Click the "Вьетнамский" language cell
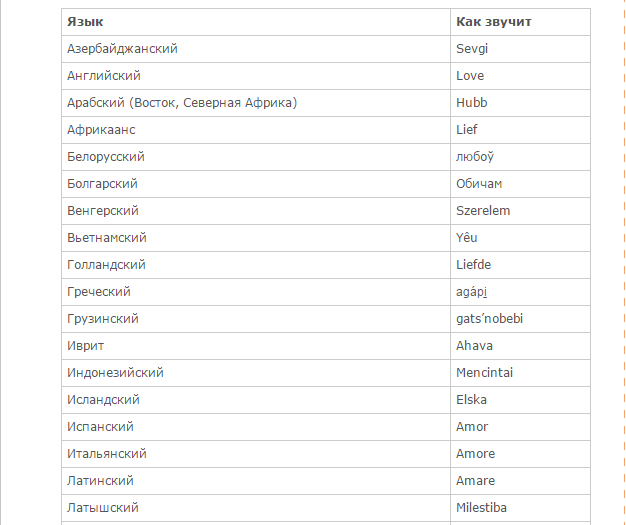The width and height of the screenshot is (626, 525). [x=107, y=238]
